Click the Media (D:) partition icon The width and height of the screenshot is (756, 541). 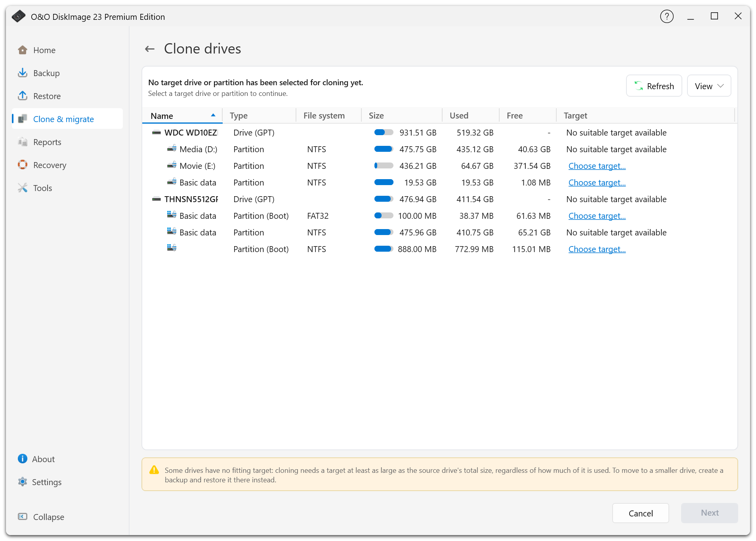[172, 149]
